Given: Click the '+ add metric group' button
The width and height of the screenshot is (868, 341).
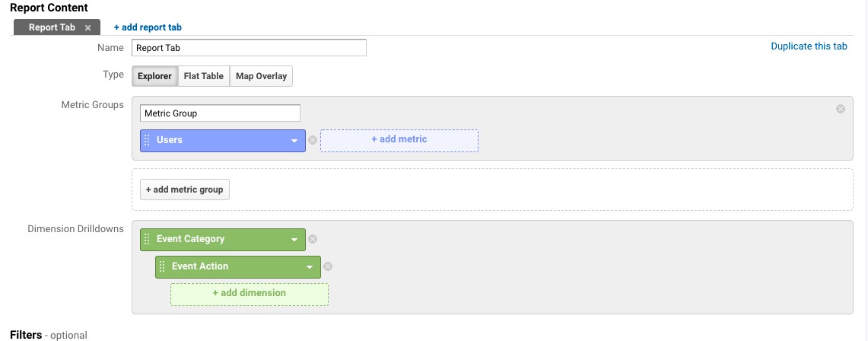Looking at the screenshot, I should [x=185, y=190].
